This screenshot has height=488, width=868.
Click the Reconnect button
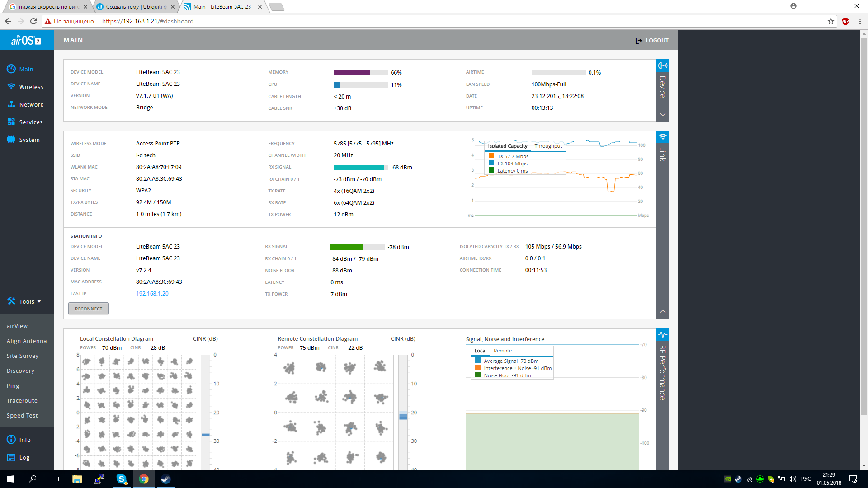[89, 309]
